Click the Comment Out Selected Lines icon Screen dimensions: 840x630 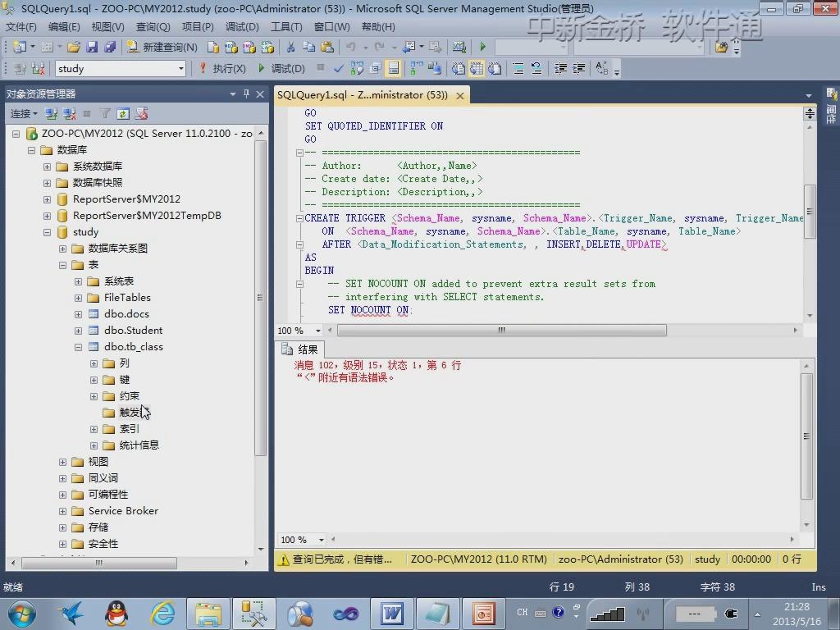tap(518, 69)
